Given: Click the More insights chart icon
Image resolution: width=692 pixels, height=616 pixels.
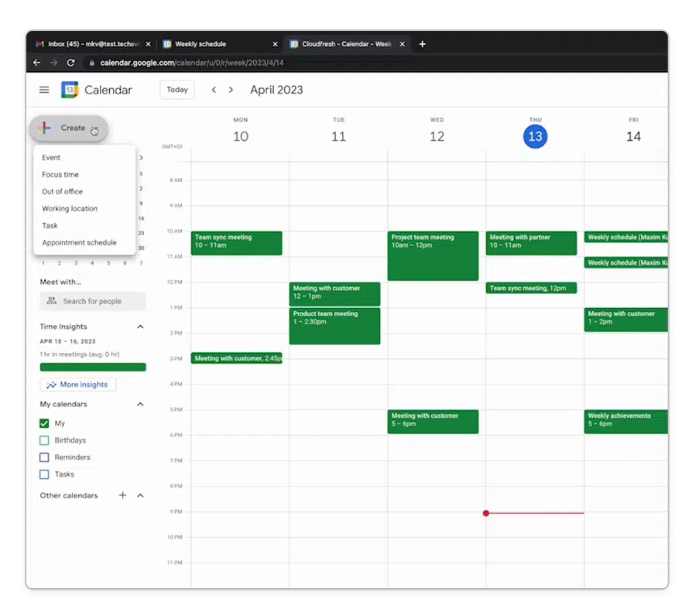Looking at the screenshot, I should click(51, 385).
